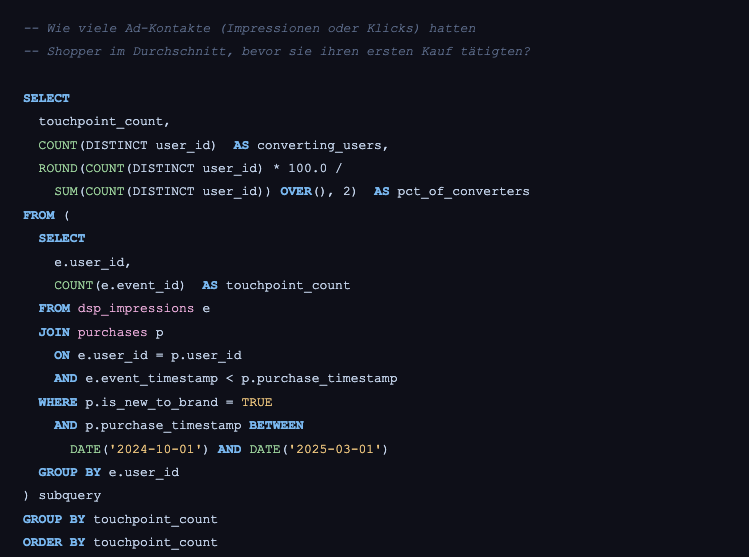Click the dsp_impressions table name
The image size is (749, 557).
point(136,308)
